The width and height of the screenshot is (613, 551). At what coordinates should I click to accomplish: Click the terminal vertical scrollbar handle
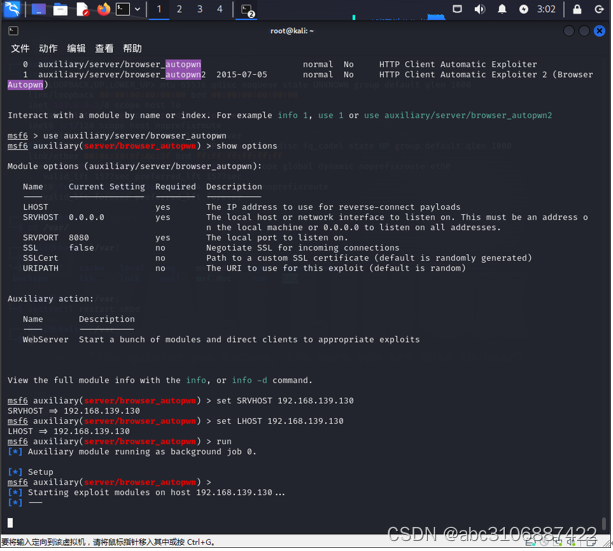(603, 523)
